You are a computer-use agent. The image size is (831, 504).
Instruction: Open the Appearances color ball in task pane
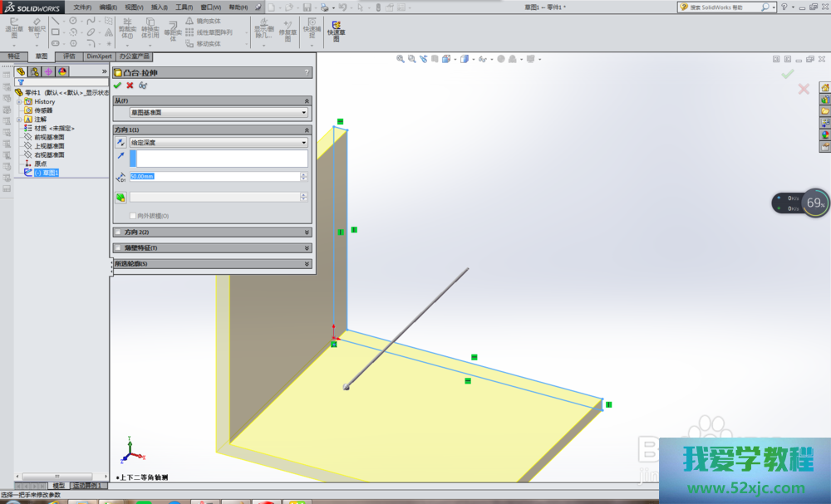[x=825, y=135]
